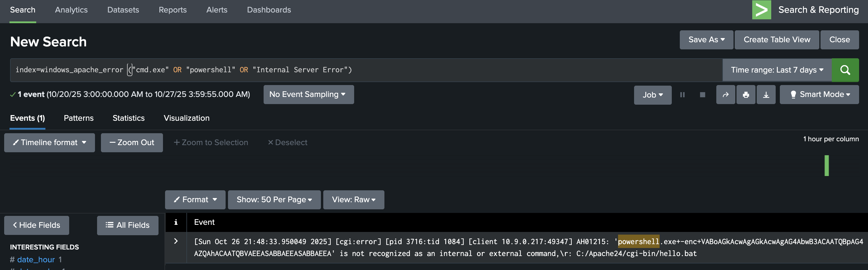This screenshot has height=270, width=868.
Task: Expand the event row details
Action: click(175, 241)
